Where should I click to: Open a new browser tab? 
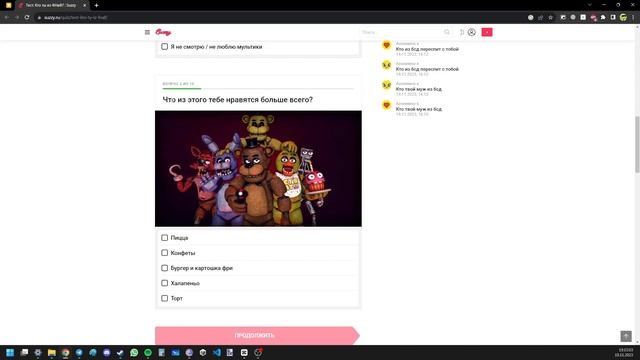(x=96, y=5)
